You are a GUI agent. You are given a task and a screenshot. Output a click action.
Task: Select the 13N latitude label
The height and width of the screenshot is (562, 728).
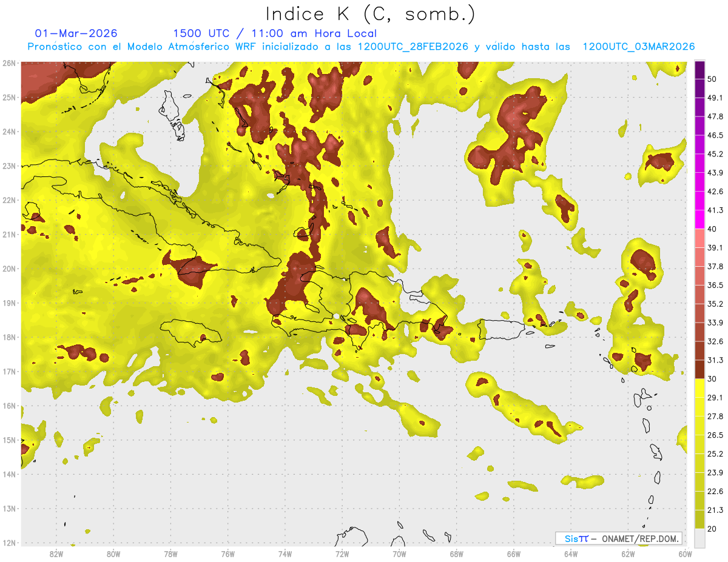(x=9, y=509)
